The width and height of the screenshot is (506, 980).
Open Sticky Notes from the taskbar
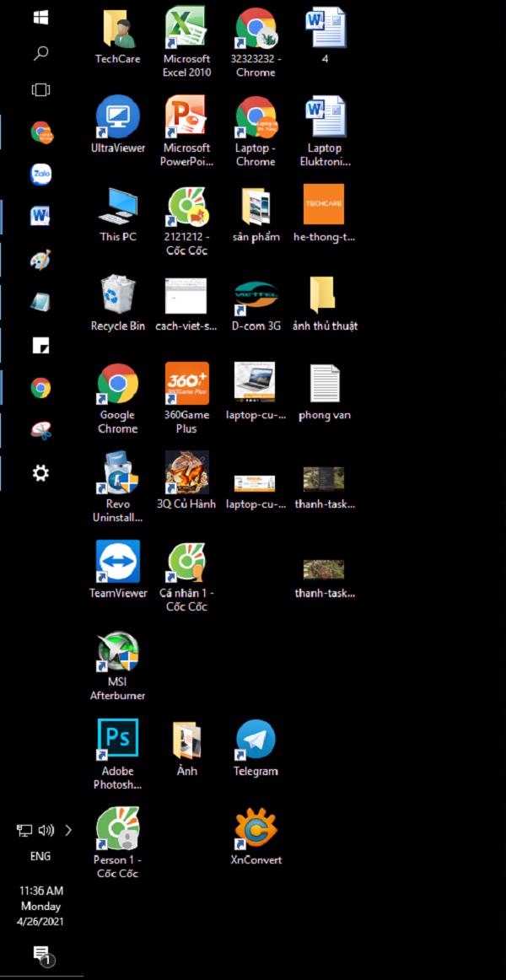click(40, 345)
